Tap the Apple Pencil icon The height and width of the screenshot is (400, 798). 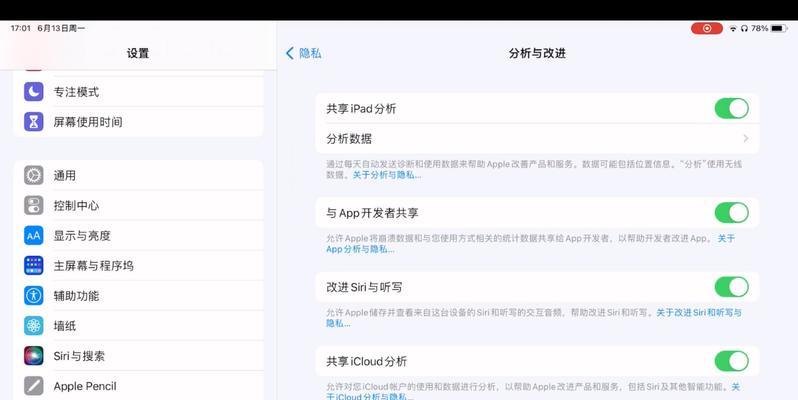[34, 386]
